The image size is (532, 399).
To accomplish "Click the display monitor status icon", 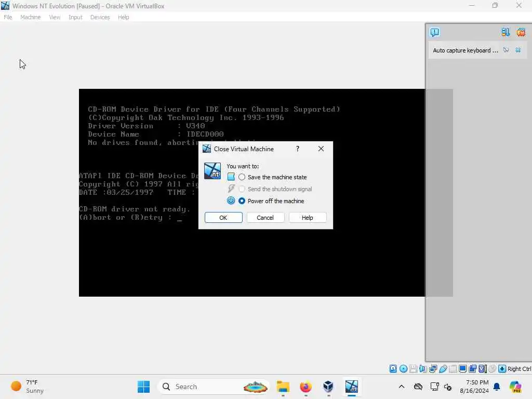I will [462, 369].
